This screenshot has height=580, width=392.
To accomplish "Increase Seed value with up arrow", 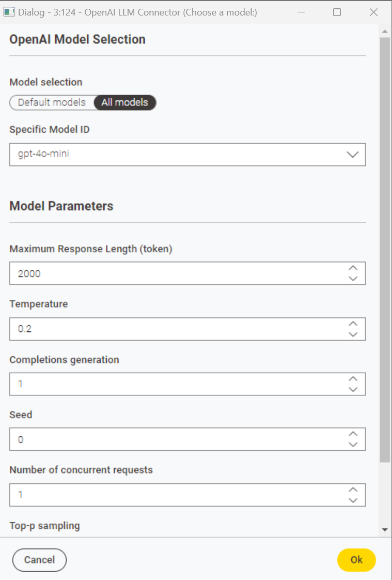I will click(353, 434).
